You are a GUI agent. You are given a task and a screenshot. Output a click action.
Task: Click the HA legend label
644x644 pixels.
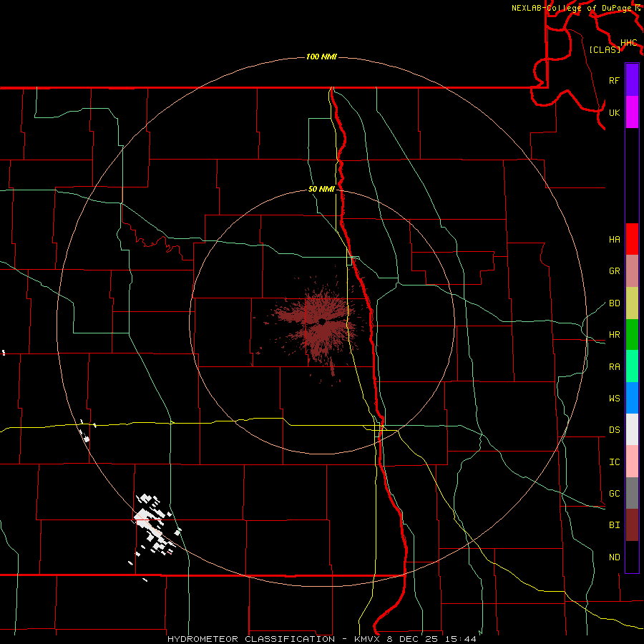[614, 239]
